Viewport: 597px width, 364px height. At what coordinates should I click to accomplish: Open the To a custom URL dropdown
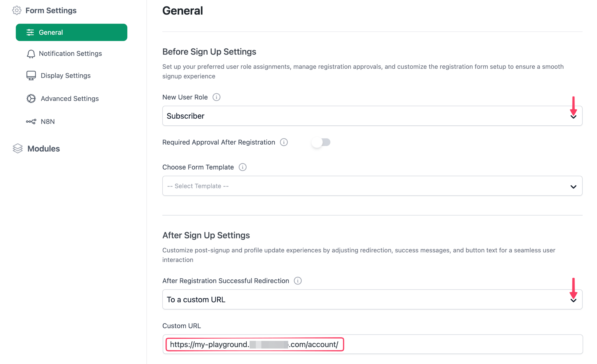point(372,300)
